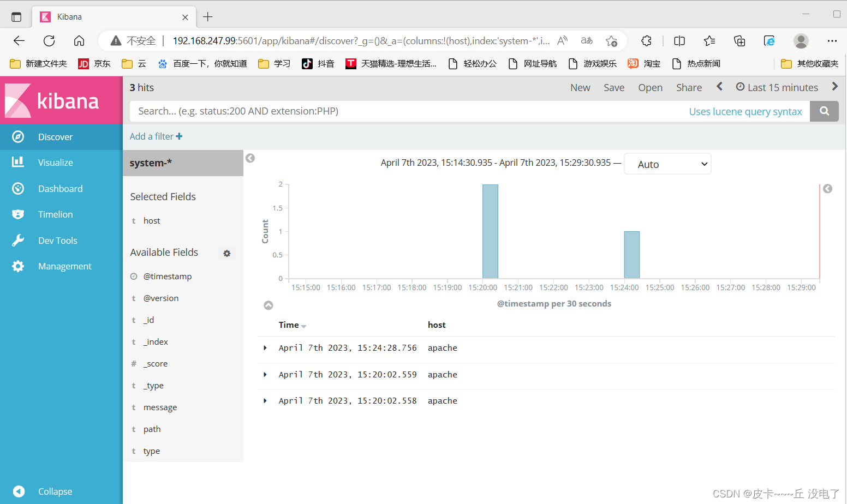
Task: Open split screen view in browser
Action: tap(679, 41)
